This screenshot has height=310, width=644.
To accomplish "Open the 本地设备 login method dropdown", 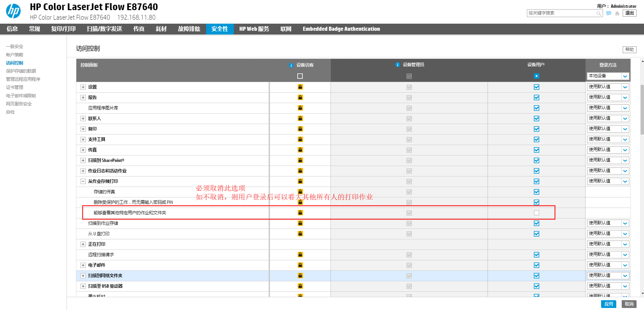I will 608,76.
